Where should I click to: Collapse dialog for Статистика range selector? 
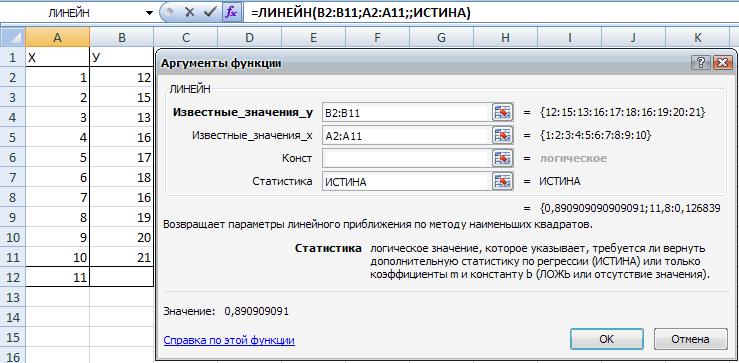[x=502, y=182]
